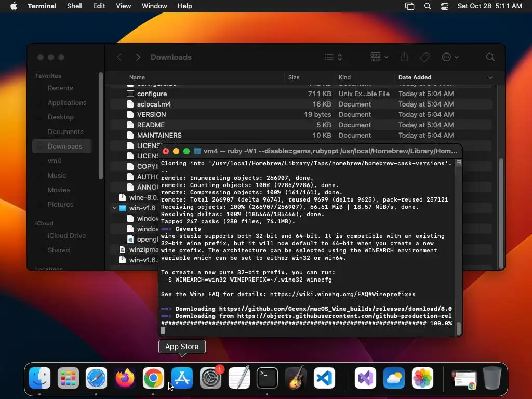
Task: Select Recents in Finder sidebar
Action: click(x=60, y=88)
